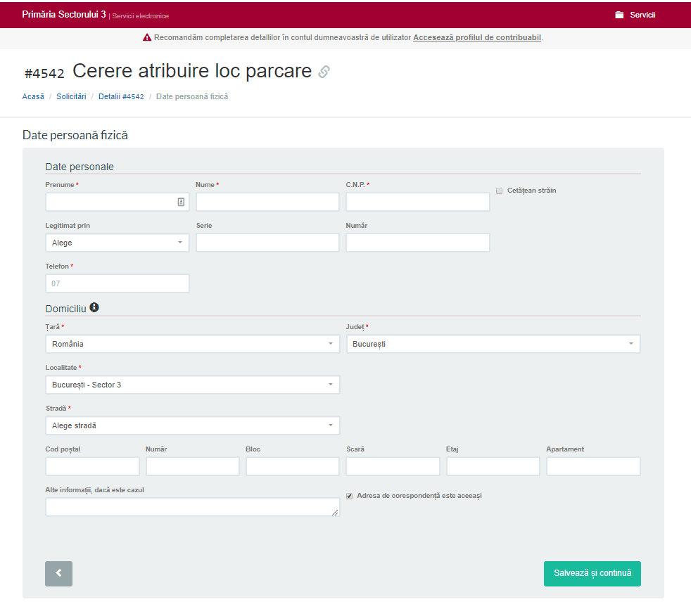Click the Servicii folder icon in header
Screen dimensions: 691x616
pyautogui.click(x=619, y=15)
